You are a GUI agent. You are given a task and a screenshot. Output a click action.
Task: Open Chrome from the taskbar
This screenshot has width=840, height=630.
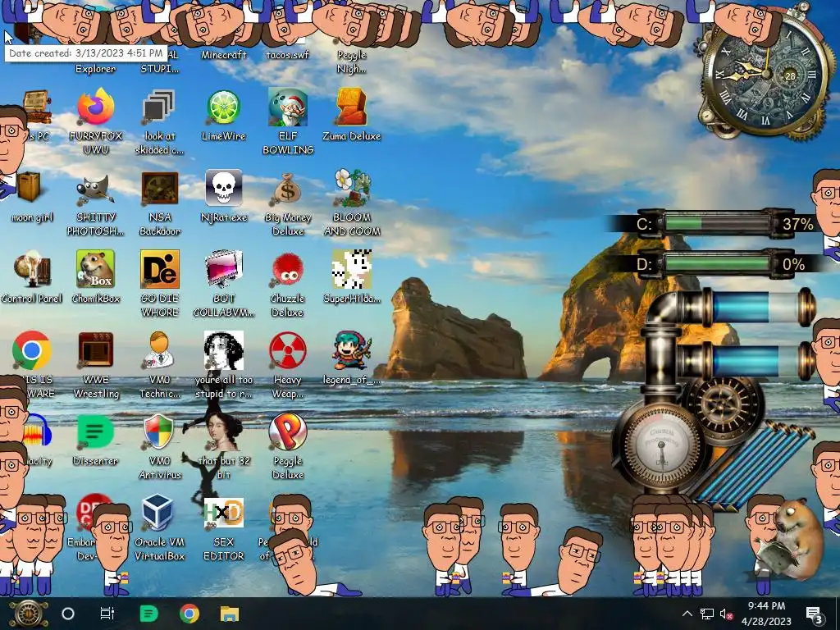coord(189,614)
